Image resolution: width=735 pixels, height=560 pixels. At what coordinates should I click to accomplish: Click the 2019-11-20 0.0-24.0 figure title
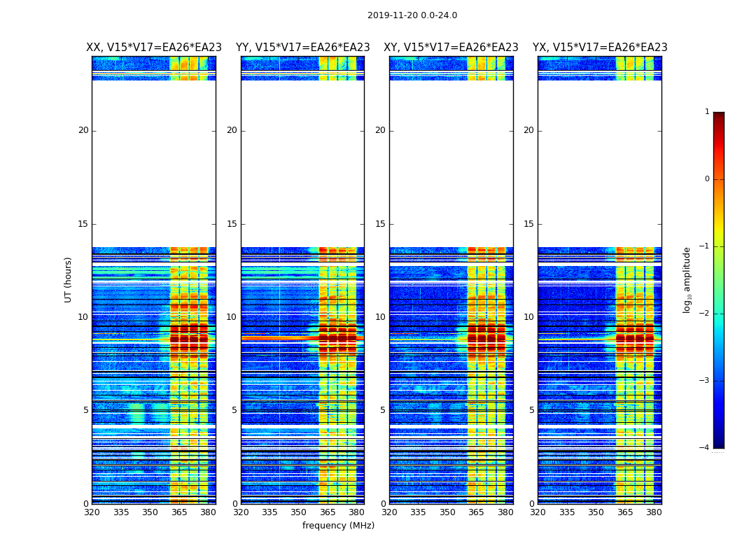click(412, 15)
